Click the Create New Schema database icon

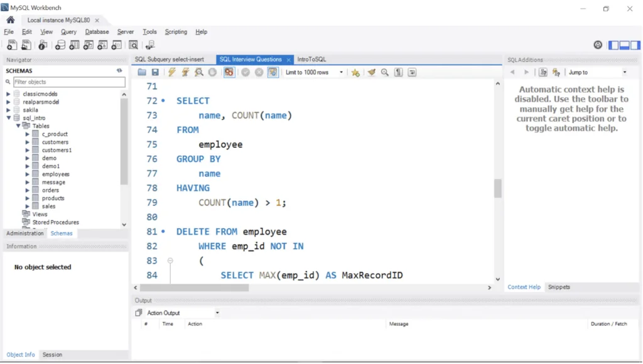point(59,45)
